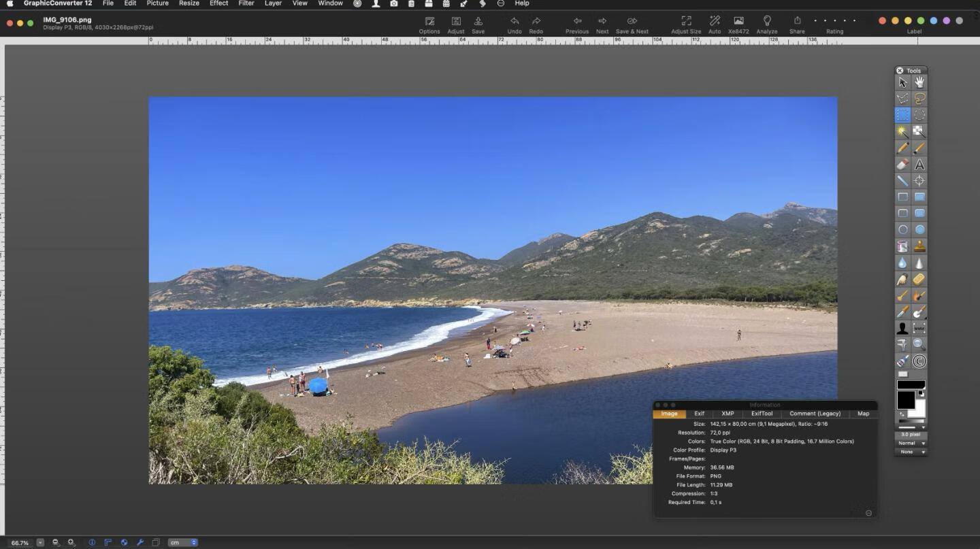Select the Smudge finger tool
This screenshot has height=549, width=980.
(x=902, y=279)
